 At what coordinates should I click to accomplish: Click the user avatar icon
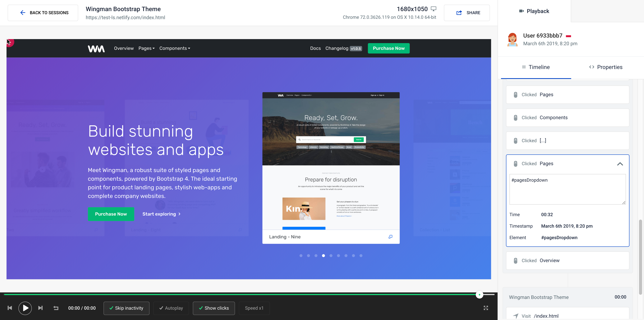(512, 39)
